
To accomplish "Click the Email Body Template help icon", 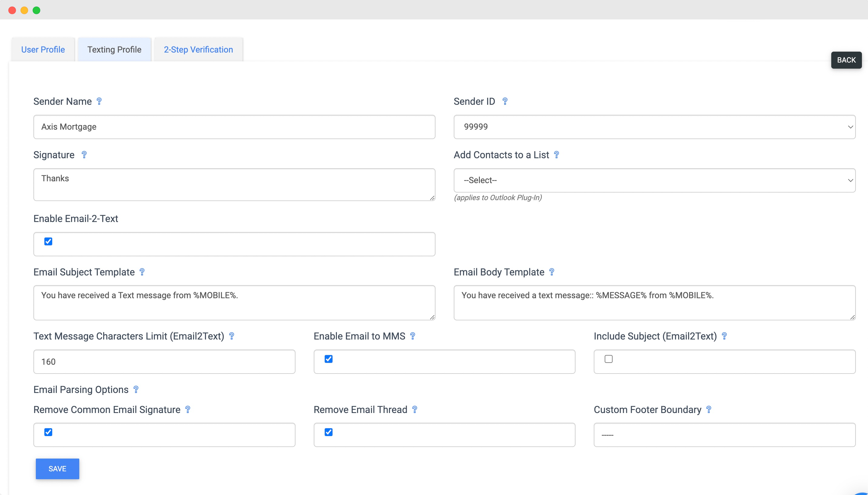I will [552, 272].
